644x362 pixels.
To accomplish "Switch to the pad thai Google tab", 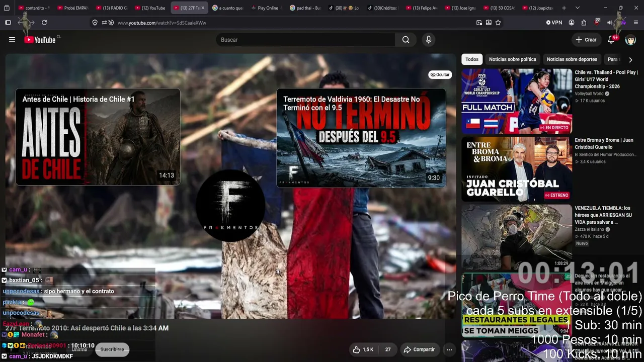I will click(305, 8).
